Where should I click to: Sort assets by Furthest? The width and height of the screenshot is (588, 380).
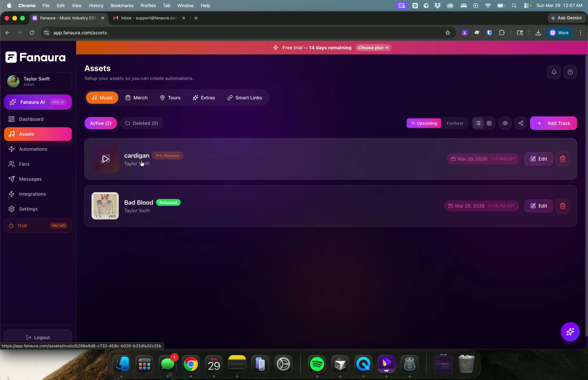point(454,123)
